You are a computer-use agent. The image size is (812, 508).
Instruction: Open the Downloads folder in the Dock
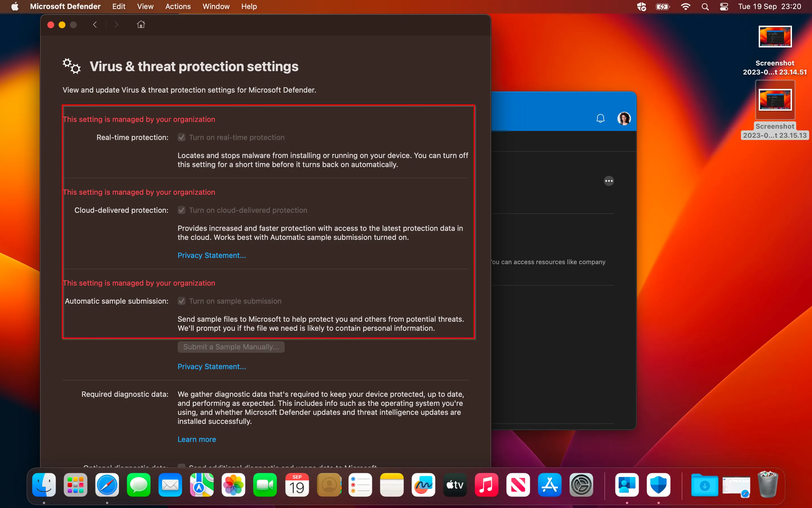click(705, 485)
